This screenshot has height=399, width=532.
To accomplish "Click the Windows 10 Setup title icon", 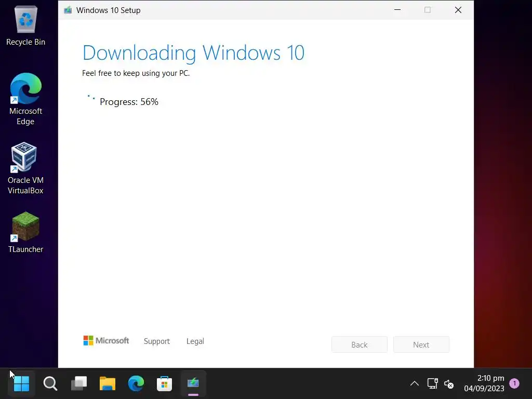I will pos(68,10).
